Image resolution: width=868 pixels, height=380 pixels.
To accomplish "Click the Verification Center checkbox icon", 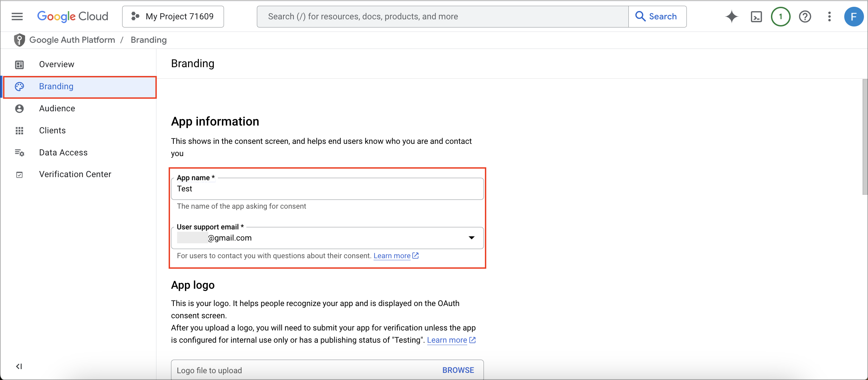I will [x=19, y=175].
